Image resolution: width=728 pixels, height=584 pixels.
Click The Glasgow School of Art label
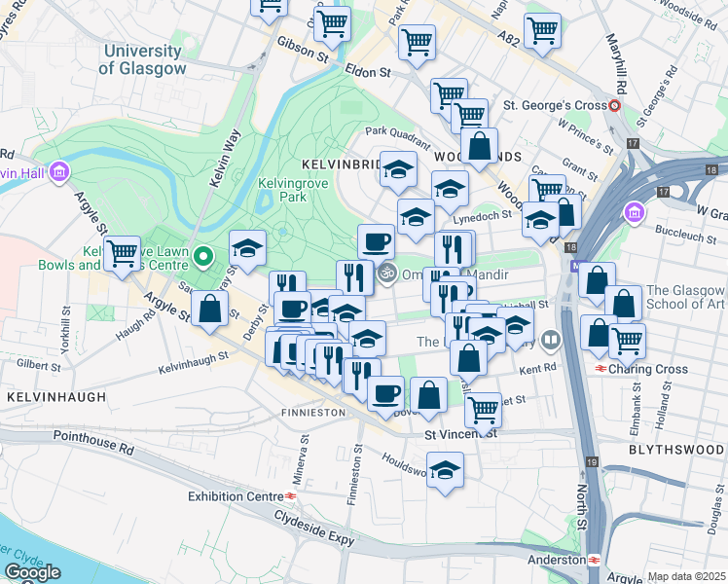pyautogui.click(x=685, y=297)
